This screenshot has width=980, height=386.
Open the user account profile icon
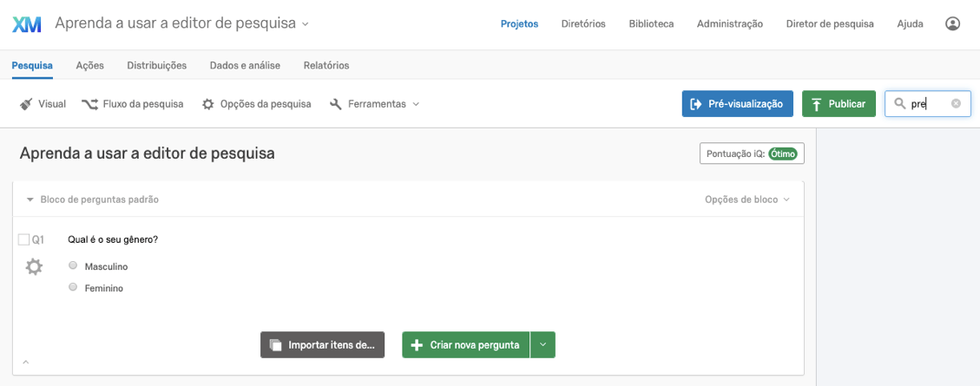pyautogui.click(x=952, y=23)
